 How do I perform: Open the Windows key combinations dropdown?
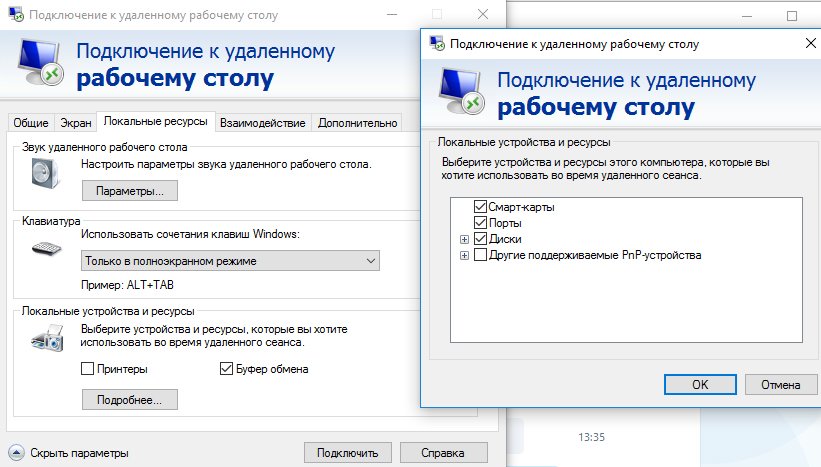(230, 261)
